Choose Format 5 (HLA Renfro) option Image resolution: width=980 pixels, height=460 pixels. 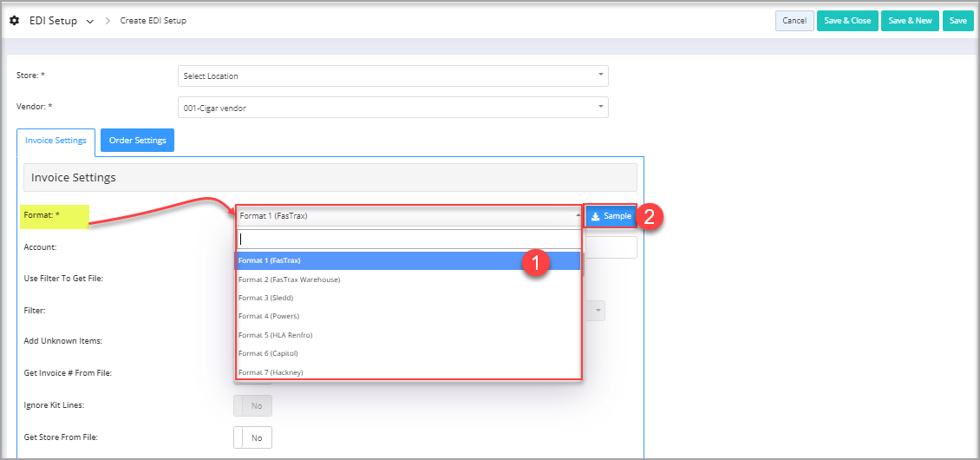coord(408,335)
